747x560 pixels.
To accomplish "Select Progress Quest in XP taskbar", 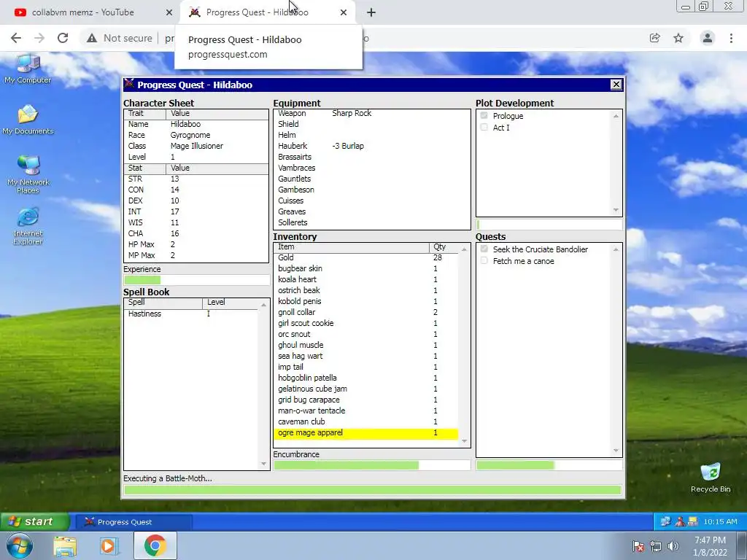I will [133, 522].
